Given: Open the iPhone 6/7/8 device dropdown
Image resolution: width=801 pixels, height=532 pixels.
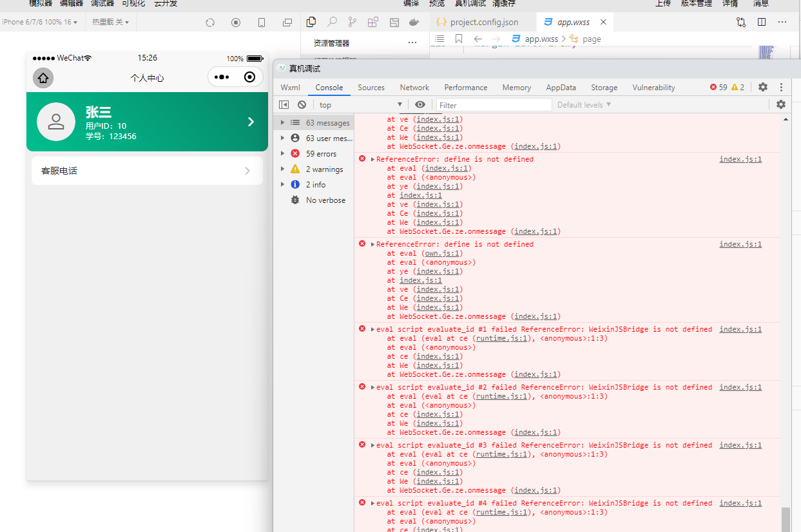Looking at the screenshot, I should (40, 22).
